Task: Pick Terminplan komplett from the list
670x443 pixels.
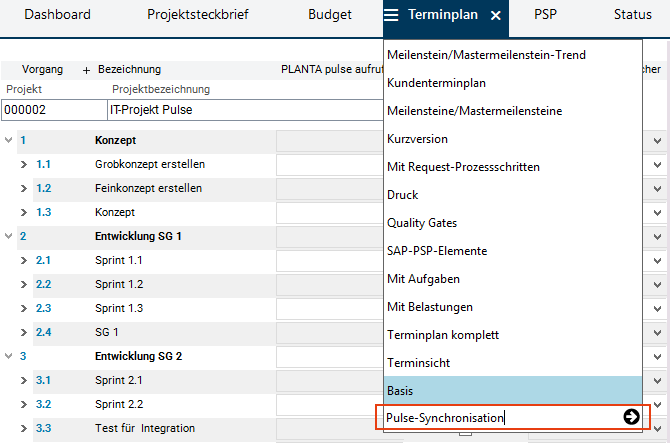Action: 443,334
